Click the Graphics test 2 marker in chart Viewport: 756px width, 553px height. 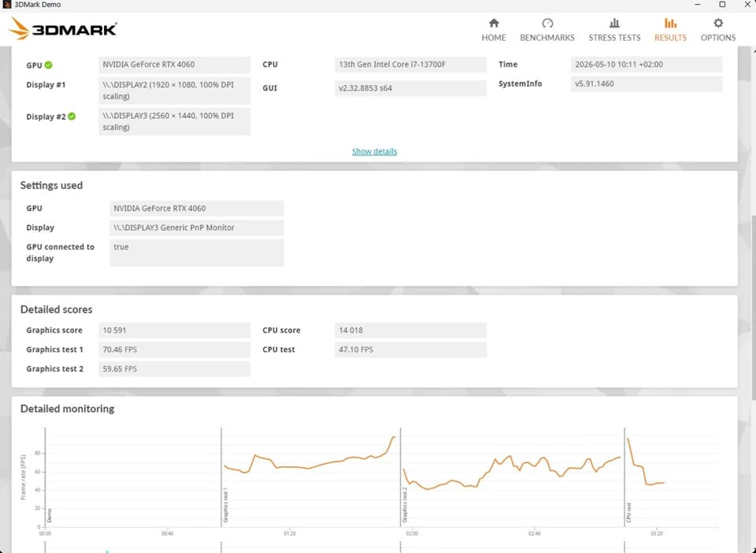[405, 505]
